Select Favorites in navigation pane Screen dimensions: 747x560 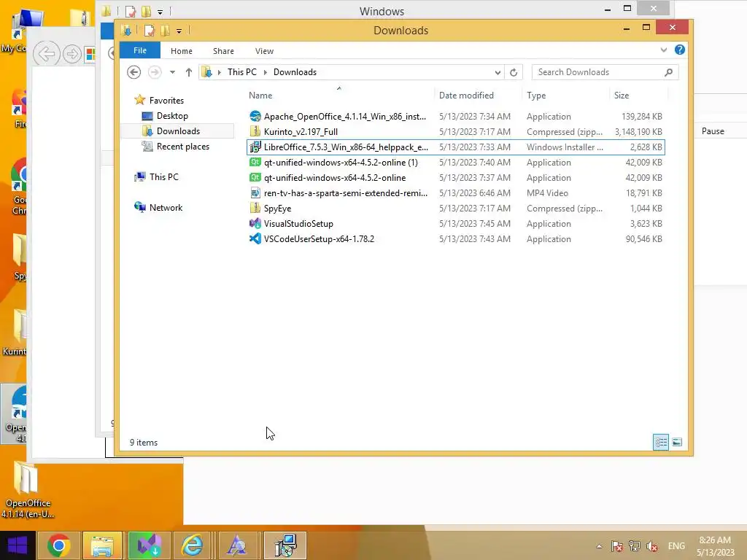166,101
